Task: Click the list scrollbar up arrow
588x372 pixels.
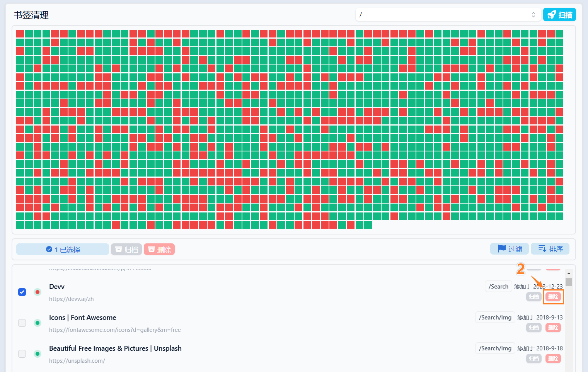Action: click(x=569, y=273)
